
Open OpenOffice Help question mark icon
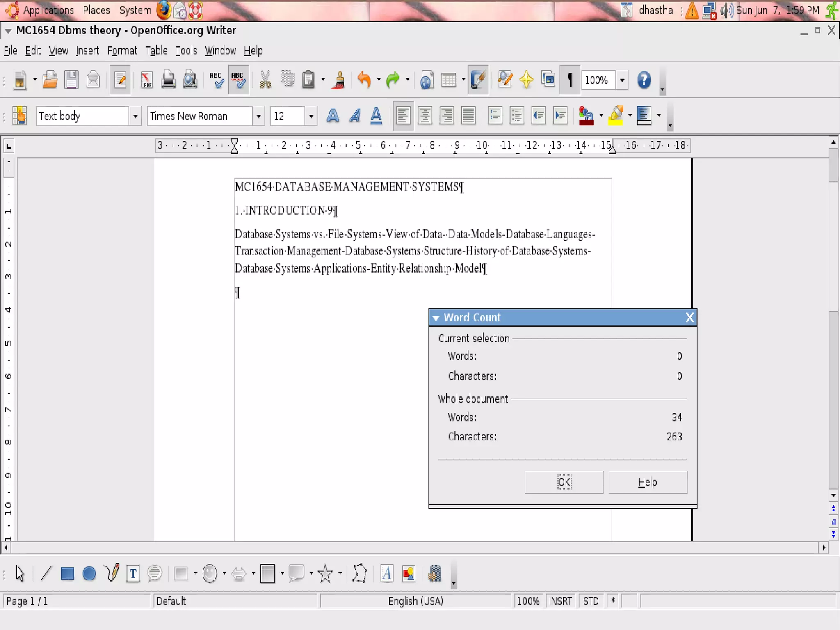tap(644, 80)
